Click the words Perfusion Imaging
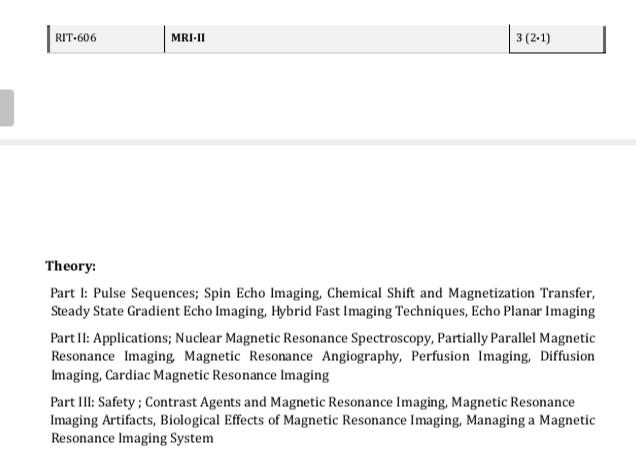The height and width of the screenshot is (469, 636). [x=471, y=356]
